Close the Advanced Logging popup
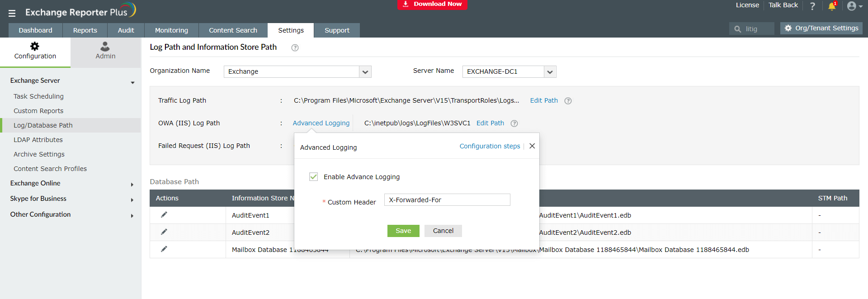The height and width of the screenshot is (299, 868). [532, 146]
